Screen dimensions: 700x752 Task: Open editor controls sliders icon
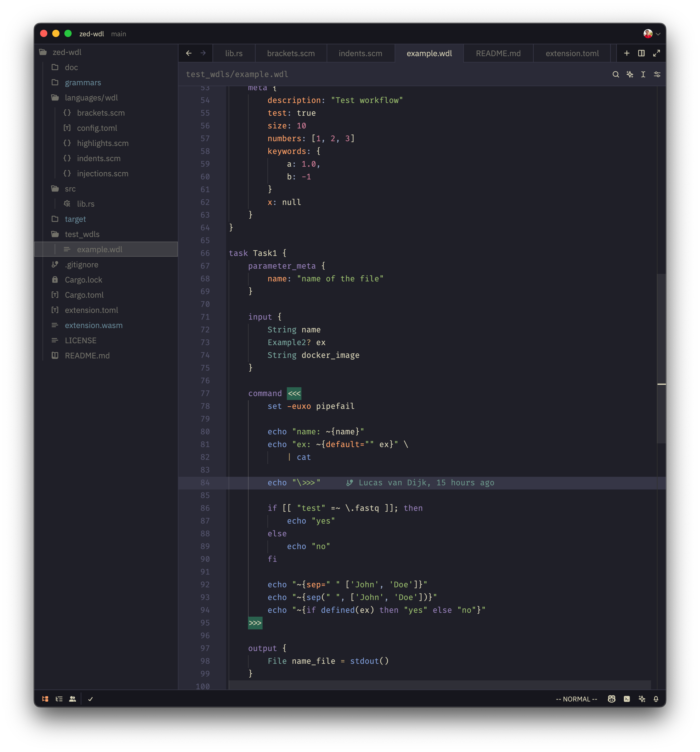coord(657,75)
